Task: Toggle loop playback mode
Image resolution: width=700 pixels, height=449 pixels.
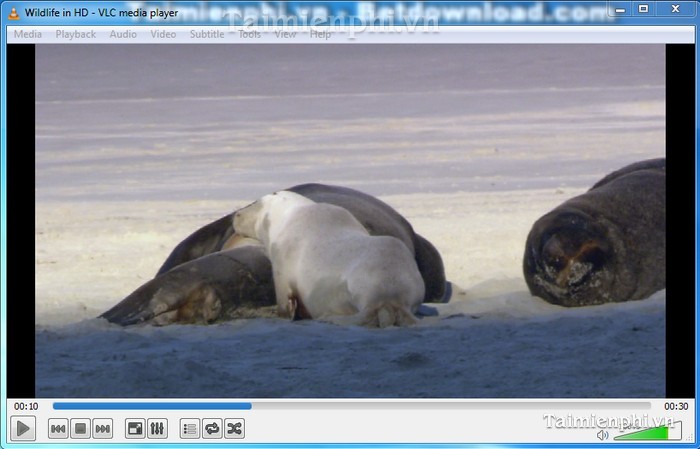Action: (x=212, y=429)
